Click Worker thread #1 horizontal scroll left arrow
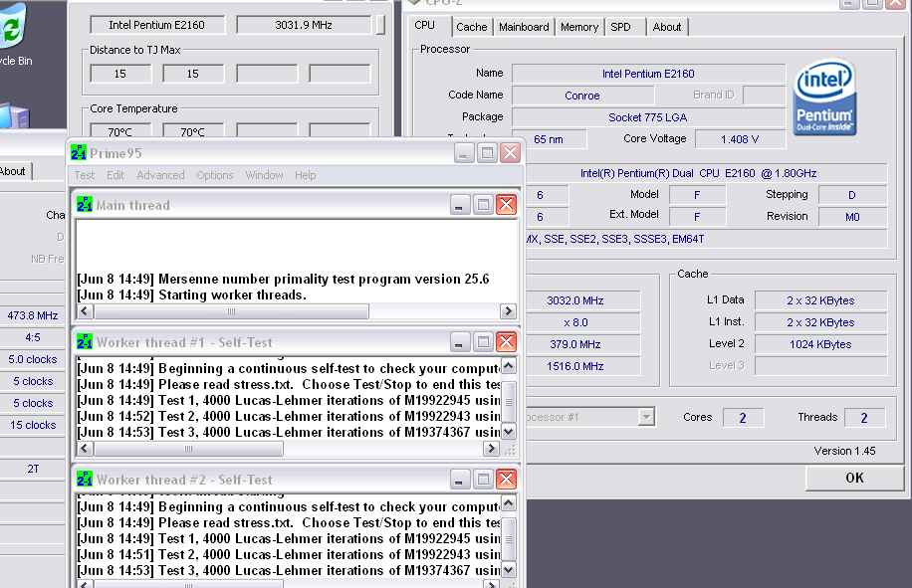The height and width of the screenshot is (588, 912). pyautogui.click(x=85, y=448)
